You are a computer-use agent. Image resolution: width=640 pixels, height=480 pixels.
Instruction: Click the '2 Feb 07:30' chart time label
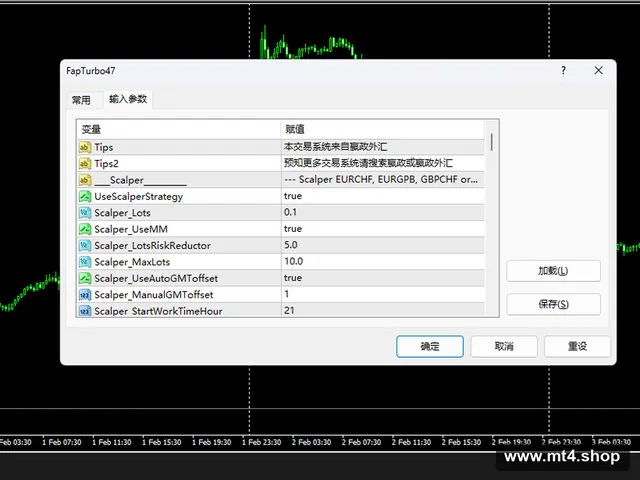pos(362,442)
